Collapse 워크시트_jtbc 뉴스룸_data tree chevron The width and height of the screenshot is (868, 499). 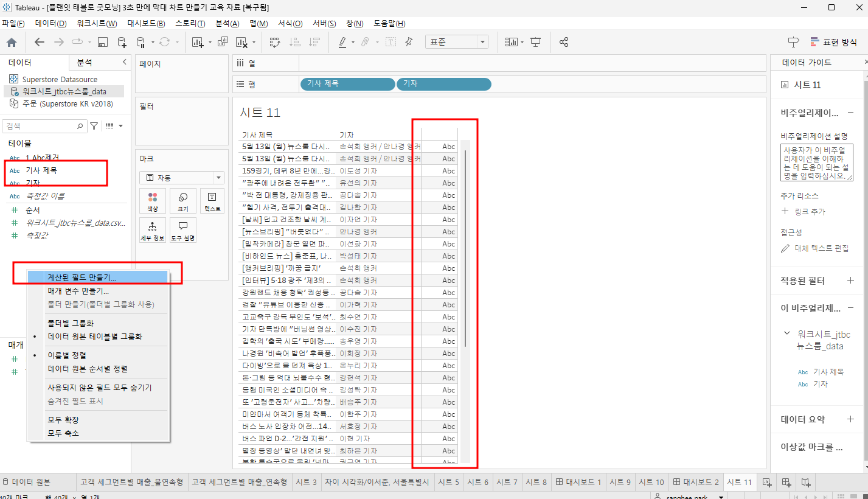coord(787,333)
